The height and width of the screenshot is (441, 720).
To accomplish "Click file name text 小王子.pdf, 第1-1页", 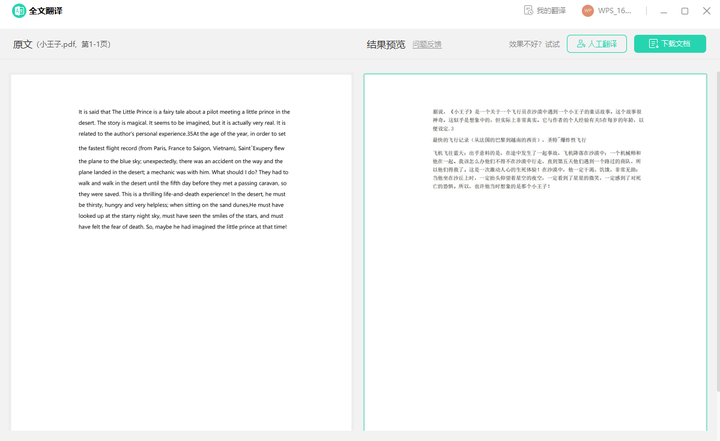I will (x=73, y=45).
